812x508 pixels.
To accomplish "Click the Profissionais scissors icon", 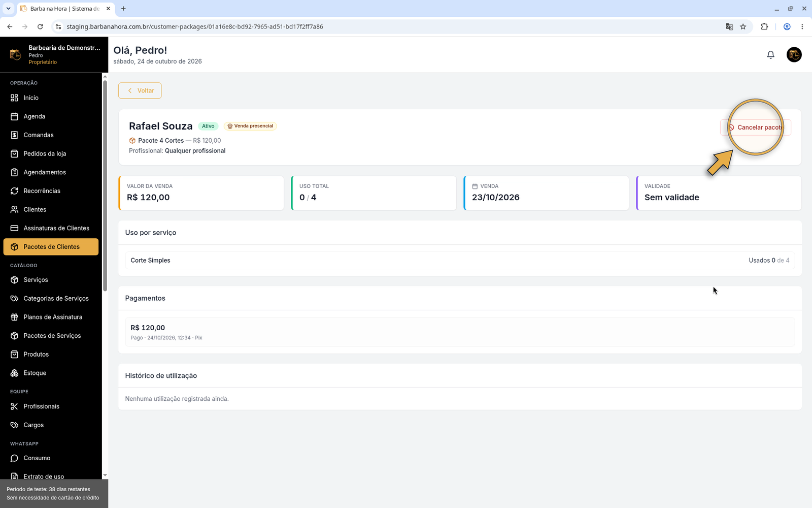I will (x=14, y=406).
